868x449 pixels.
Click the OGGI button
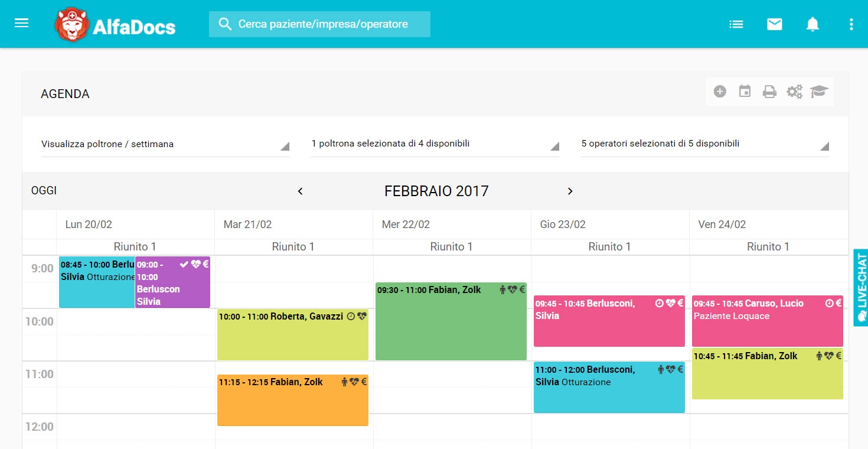pos(44,191)
